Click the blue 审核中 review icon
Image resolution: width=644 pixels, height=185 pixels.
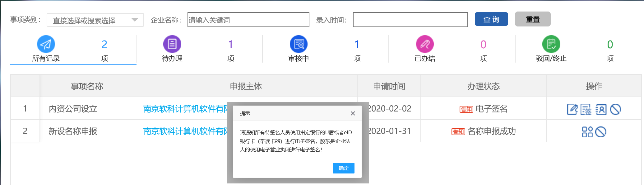point(299,44)
